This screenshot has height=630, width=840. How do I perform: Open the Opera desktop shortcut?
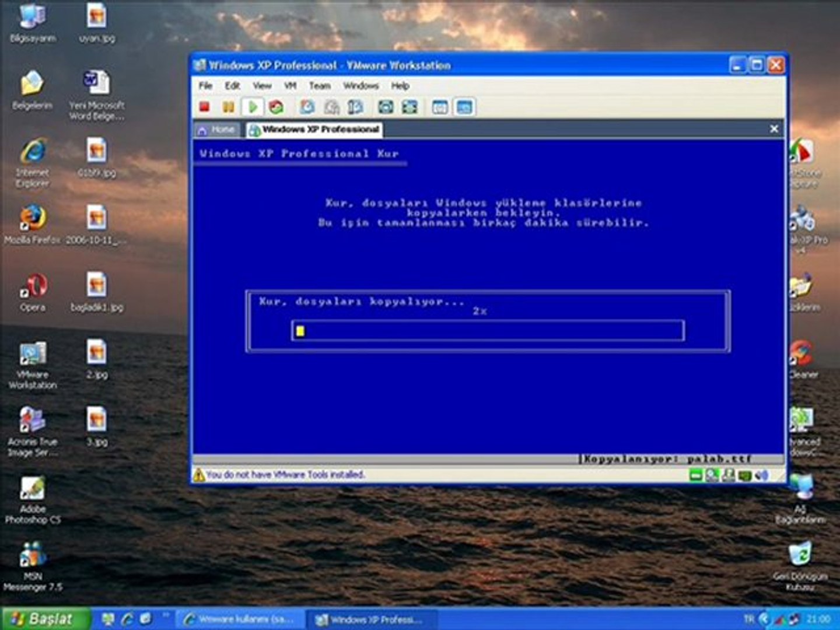click(x=33, y=292)
